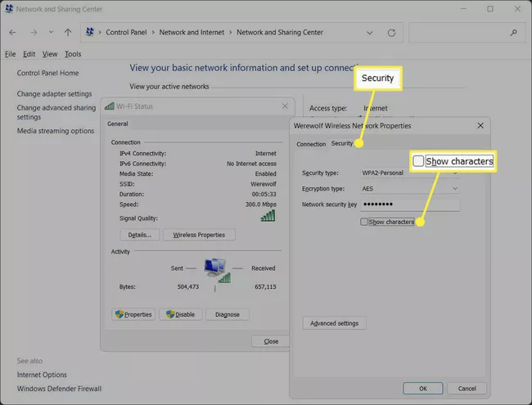This screenshot has height=405, width=532.
Task: Click the Signal Quality bars icon
Action: 268,216
